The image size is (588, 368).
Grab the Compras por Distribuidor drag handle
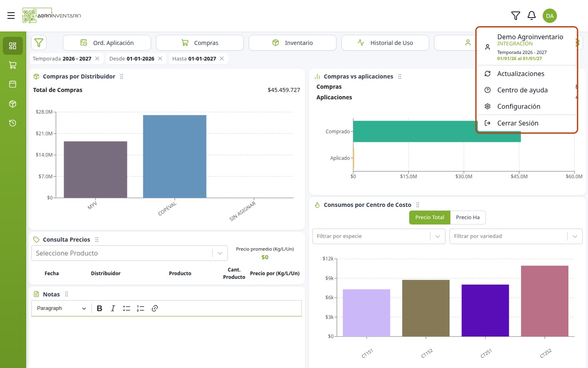pos(122,76)
